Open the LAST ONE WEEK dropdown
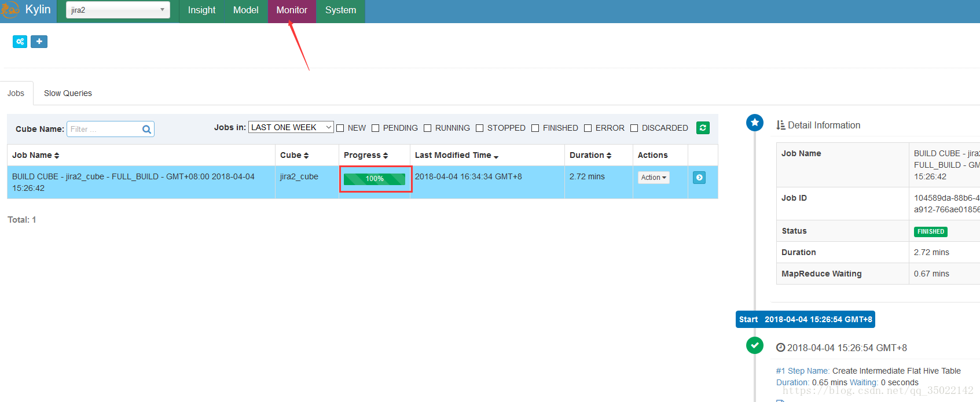Screen dimensions: 980x402 click(291, 127)
